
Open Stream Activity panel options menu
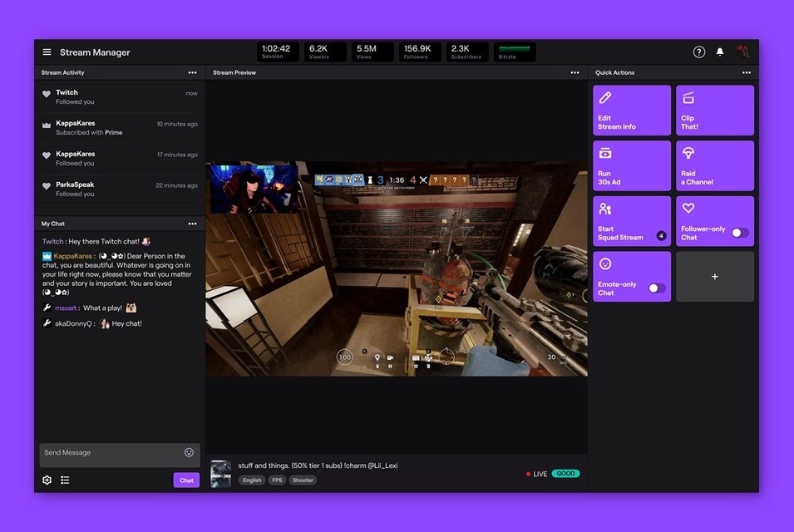[x=192, y=73]
